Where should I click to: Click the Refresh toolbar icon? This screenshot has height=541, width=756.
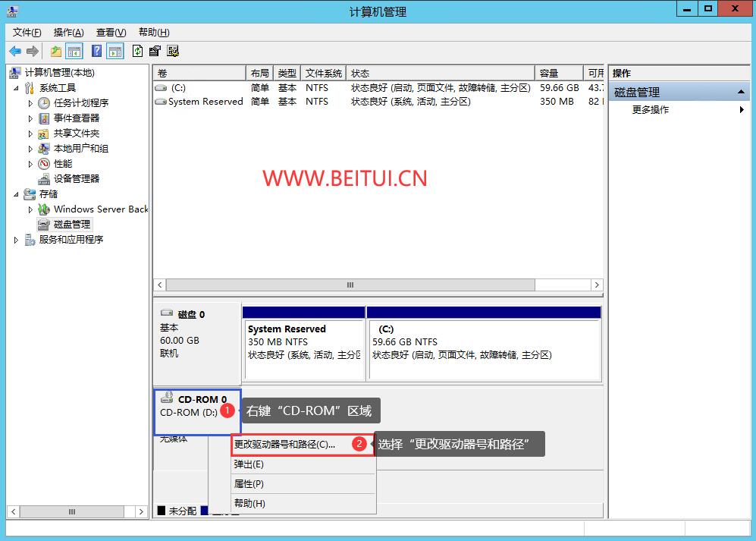coord(137,51)
